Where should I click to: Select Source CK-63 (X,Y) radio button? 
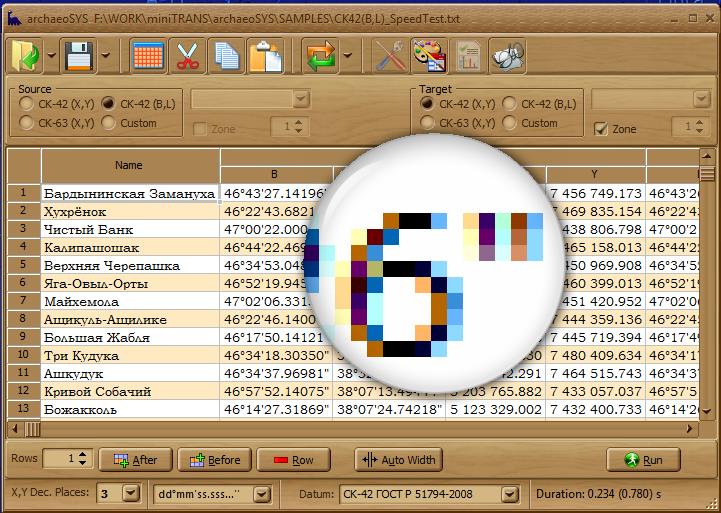pyautogui.click(x=26, y=123)
